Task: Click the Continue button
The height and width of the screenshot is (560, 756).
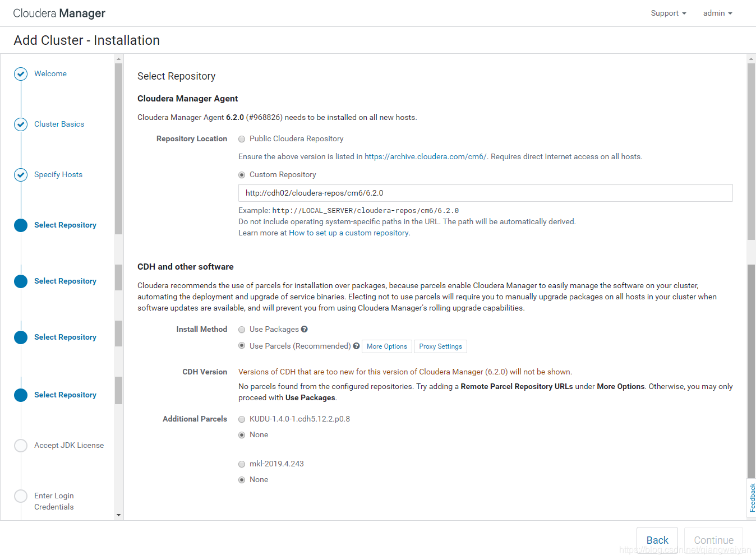Action: pos(713,540)
